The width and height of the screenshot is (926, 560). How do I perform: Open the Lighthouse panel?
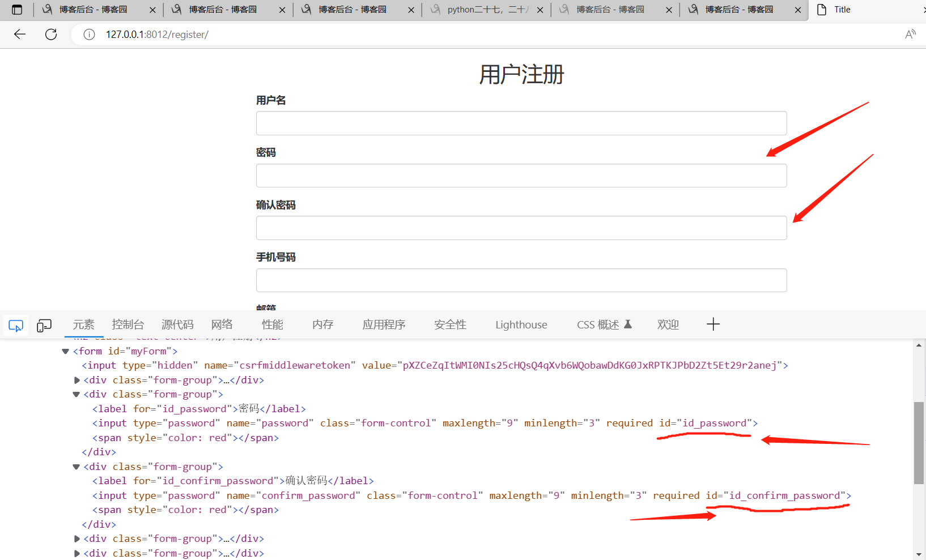(x=521, y=324)
